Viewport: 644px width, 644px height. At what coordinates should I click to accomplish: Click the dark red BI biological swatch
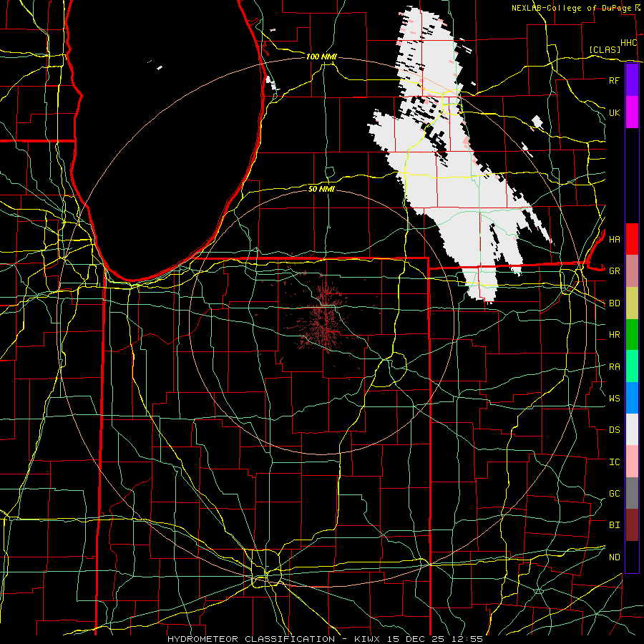pyautogui.click(x=632, y=525)
